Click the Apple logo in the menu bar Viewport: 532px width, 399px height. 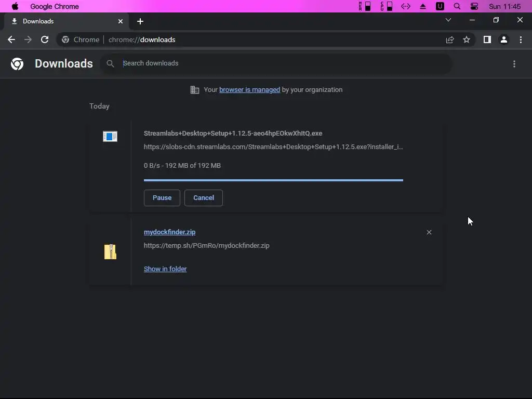(15, 6)
